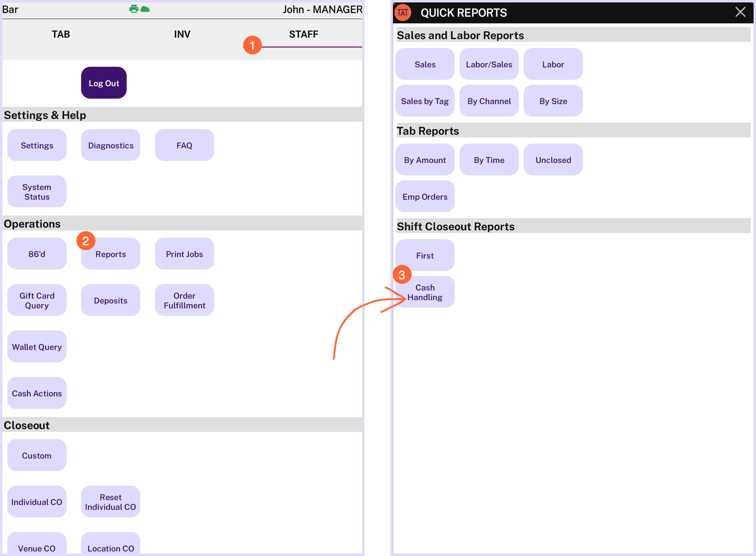This screenshot has width=756, height=556.
Task: Close the Quick Reports panel
Action: coord(740,12)
